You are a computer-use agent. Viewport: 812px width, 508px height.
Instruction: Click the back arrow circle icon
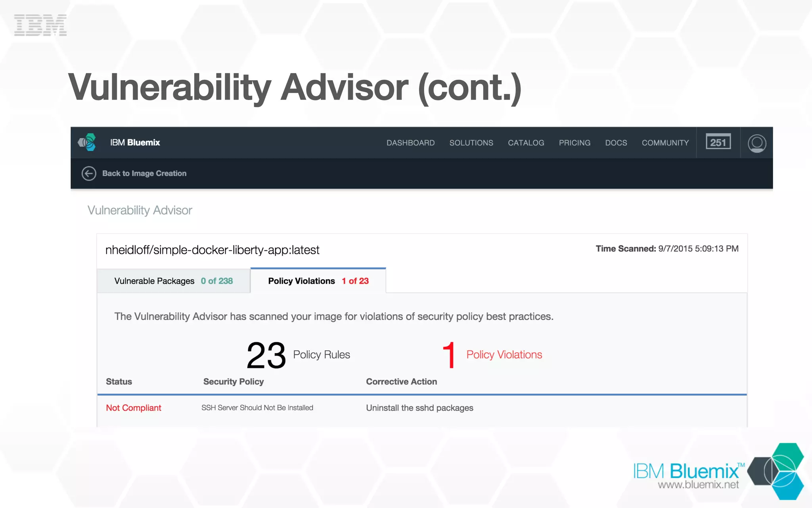pyautogui.click(x=89, y=173)
